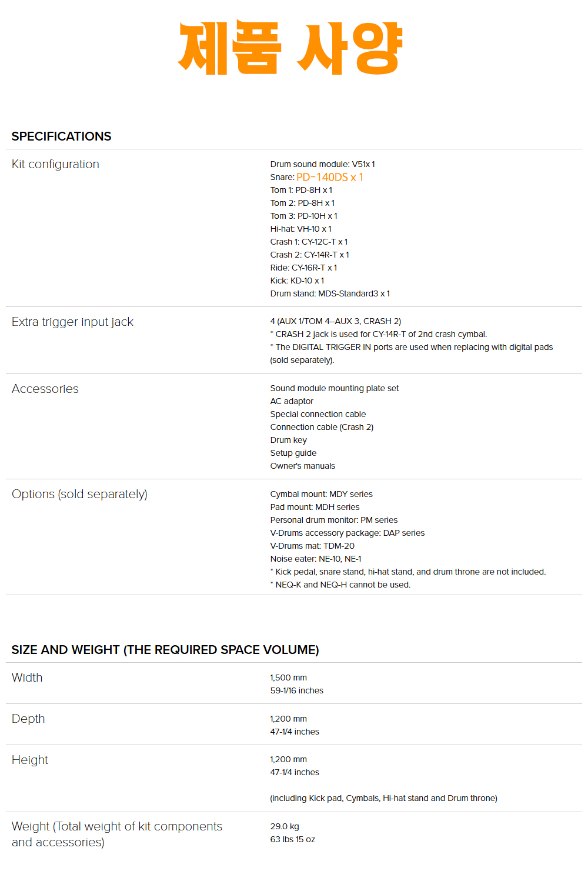588x871 pixels.
Task: Click the Depth row label
Action: 28,719
